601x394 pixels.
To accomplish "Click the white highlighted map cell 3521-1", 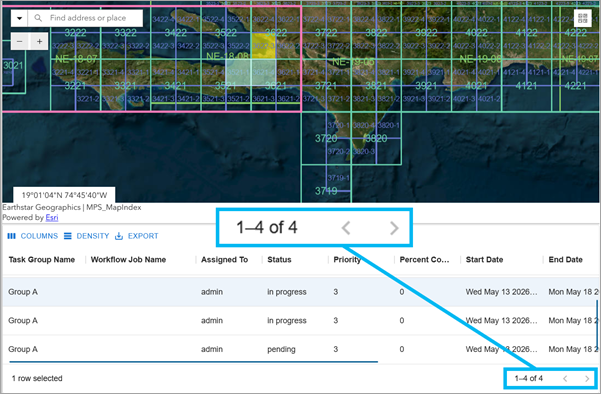I will point(238,72).
